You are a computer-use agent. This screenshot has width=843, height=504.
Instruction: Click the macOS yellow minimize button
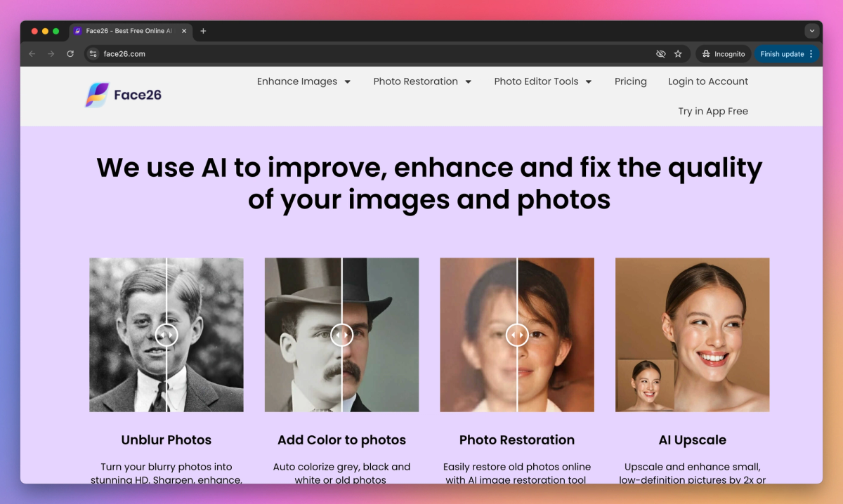(x=45, y=31)
